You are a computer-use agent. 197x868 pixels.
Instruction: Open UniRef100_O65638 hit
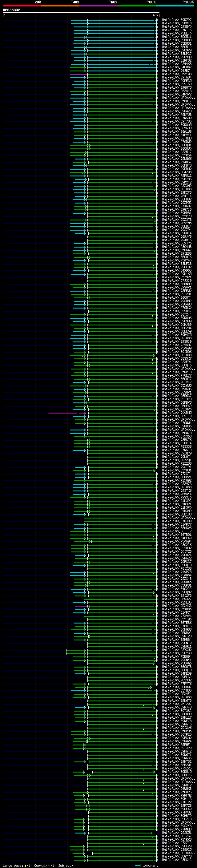[x=177, y=128]
